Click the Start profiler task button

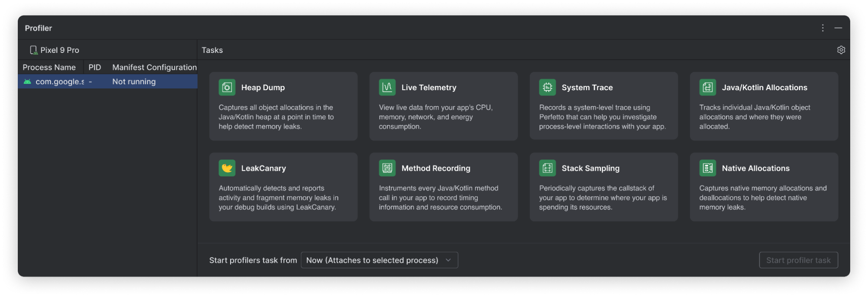799,260
